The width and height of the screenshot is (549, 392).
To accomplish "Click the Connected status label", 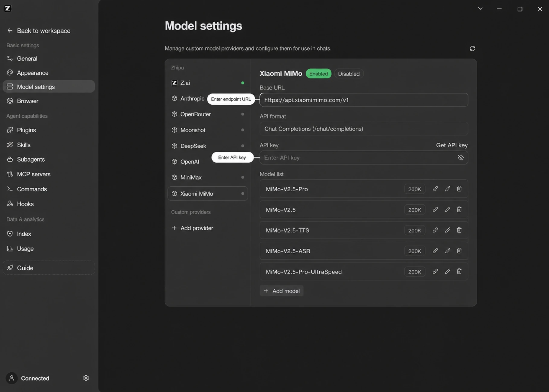I will click(x=35, y=378).
